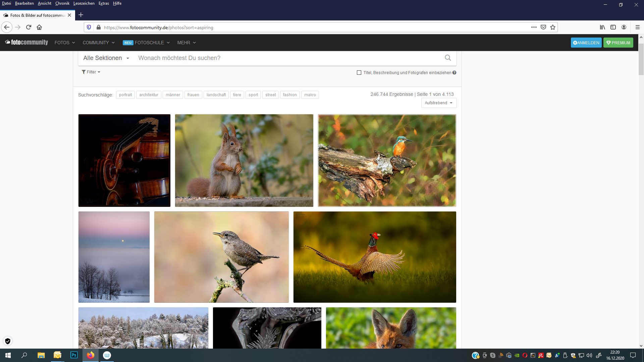Open the Firefox account icon
This screenshot has height=362, width=644.
click(x=624, y=27)
